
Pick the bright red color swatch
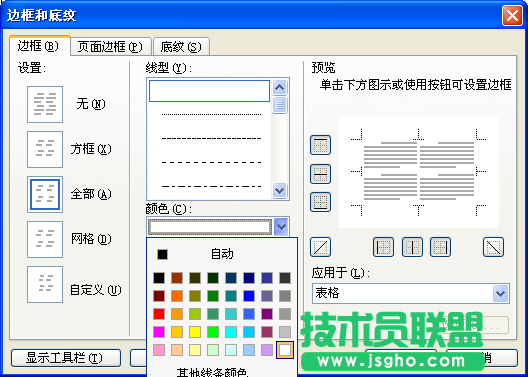[x=159, y=314]
